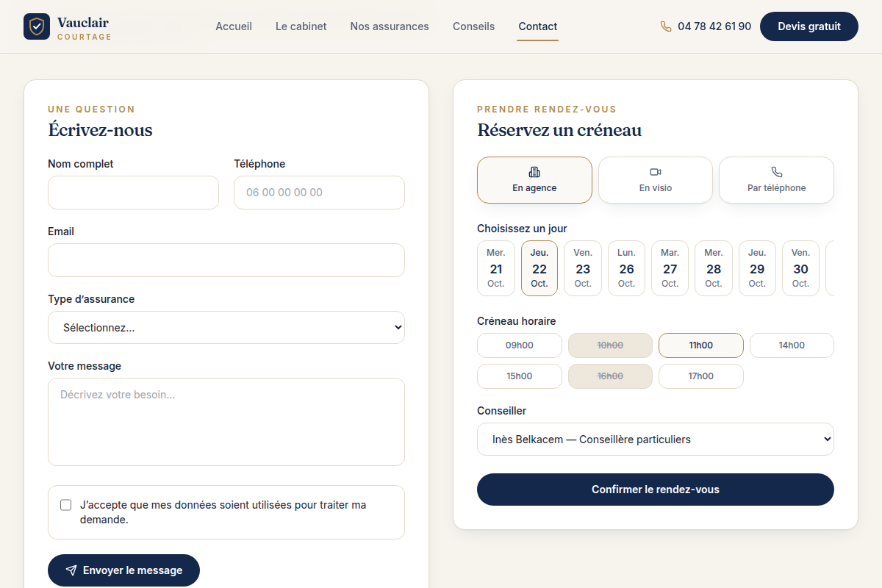Image resolution: width=882 pixels, height=588 pixels.
Task: Accept the data usage consent checkbox
Action: click(66, 505)
